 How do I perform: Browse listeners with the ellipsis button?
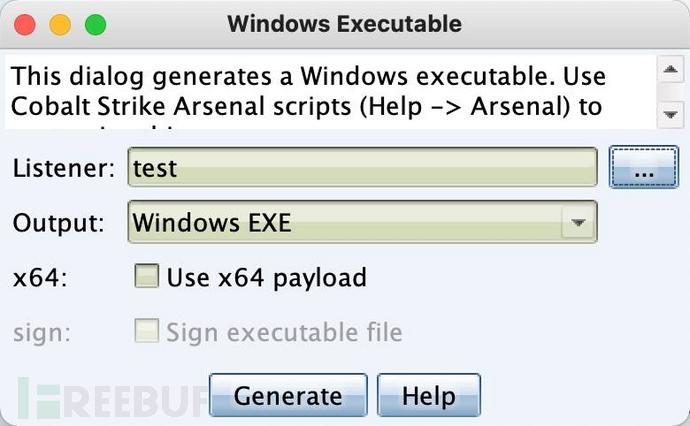point(644,167)
